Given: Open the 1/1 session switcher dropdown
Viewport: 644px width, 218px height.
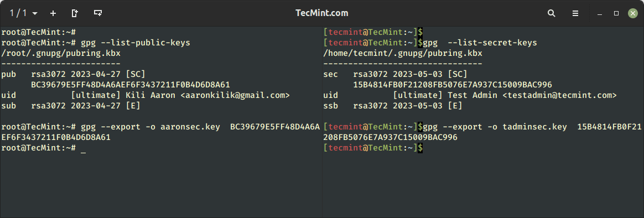Looking at the screenshot, I should tap(23, 13).
